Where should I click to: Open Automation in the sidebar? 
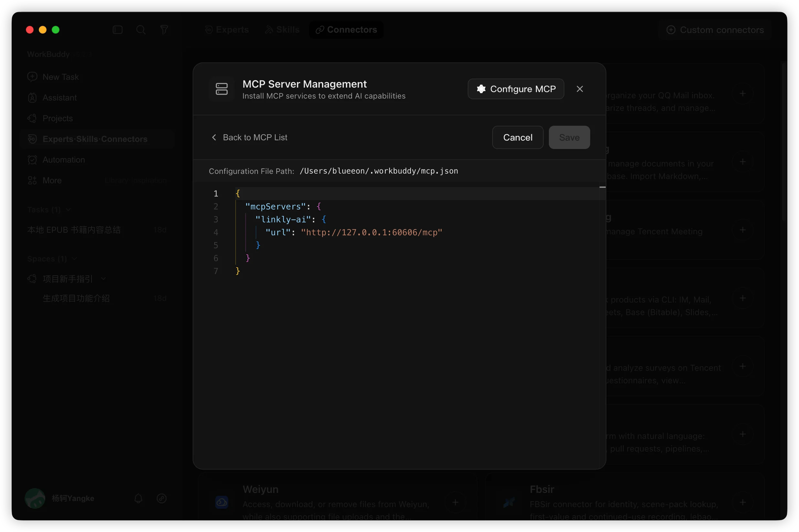pos(97,160)
